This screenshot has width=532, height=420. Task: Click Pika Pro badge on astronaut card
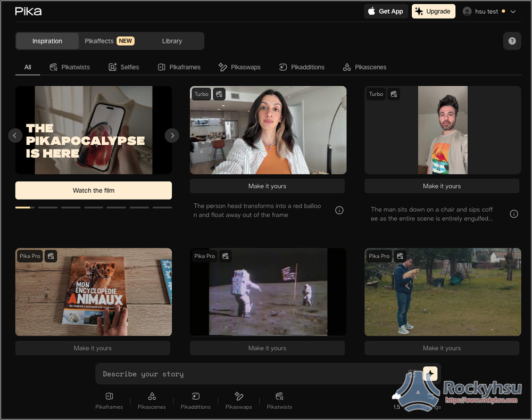(205, 256)
